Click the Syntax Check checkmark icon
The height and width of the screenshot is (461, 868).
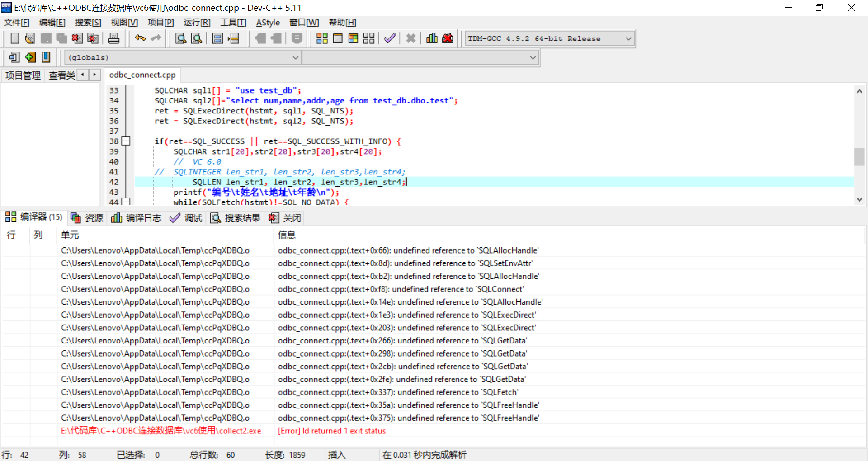pyautogui.click(x=390, y=38)
